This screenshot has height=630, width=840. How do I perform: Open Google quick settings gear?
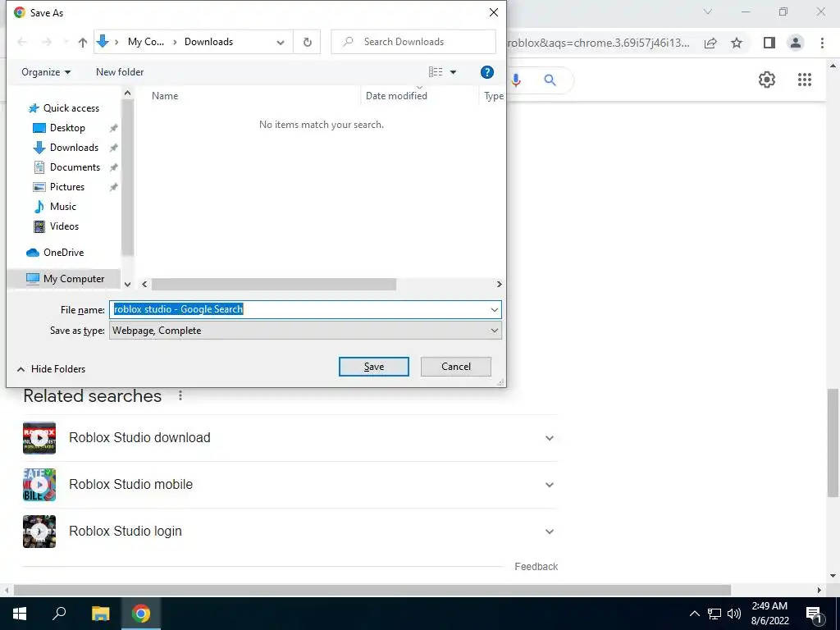[x=767, y=80]
